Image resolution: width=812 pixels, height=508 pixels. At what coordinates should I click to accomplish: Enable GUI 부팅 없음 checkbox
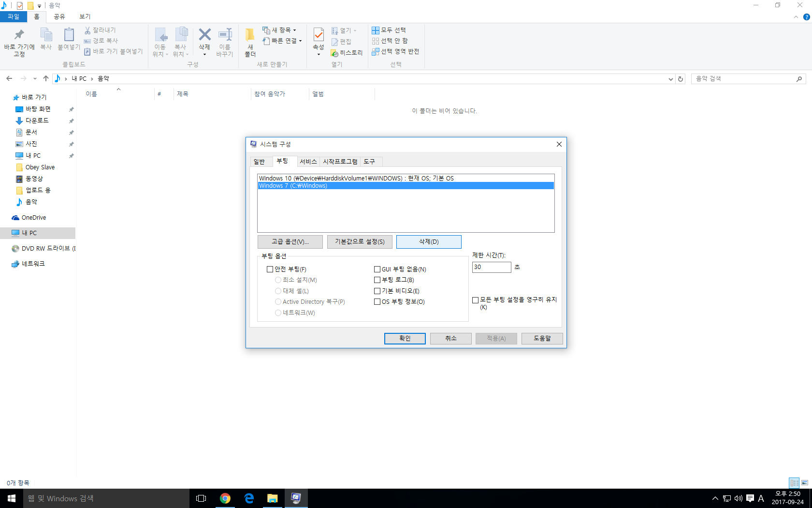pyautogui.click(x=377, y=269)
